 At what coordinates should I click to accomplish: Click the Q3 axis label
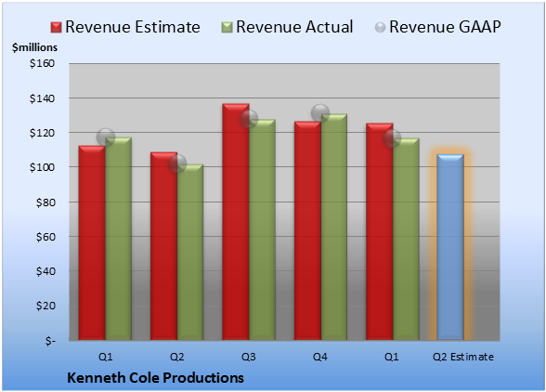click(x=249, y=357)
